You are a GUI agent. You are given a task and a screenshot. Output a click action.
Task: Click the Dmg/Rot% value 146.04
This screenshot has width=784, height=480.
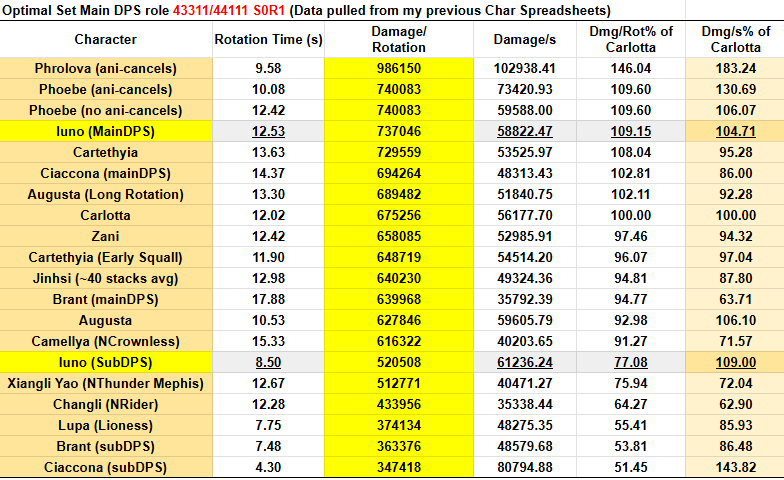630,68
